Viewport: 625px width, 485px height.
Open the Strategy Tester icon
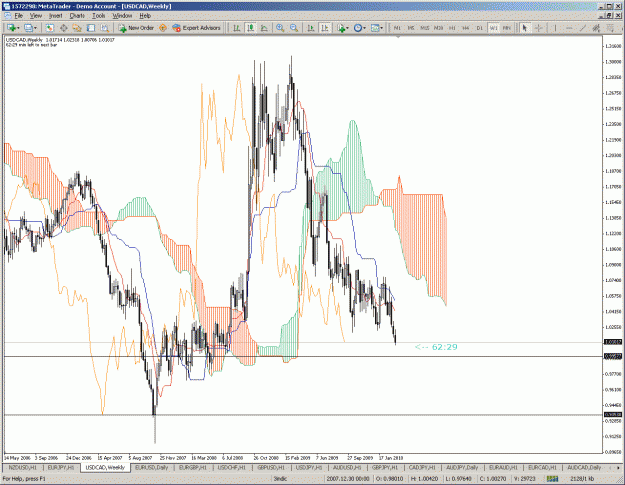click(x=105, y=28)
